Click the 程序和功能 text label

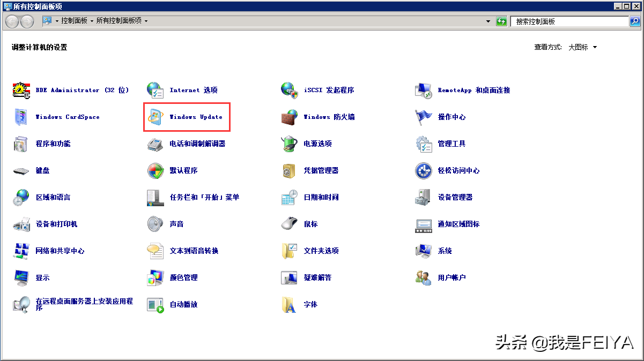pyautogui.click(x=53, y=144)
